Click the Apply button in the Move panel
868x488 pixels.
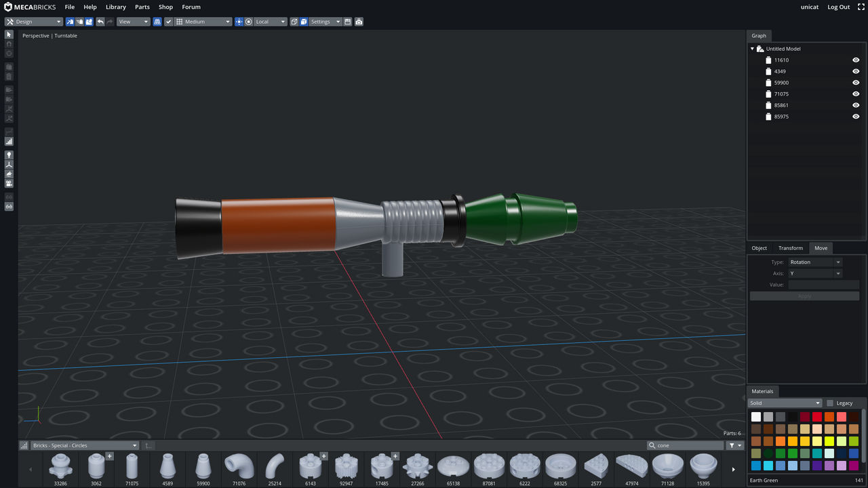[804, 296]
